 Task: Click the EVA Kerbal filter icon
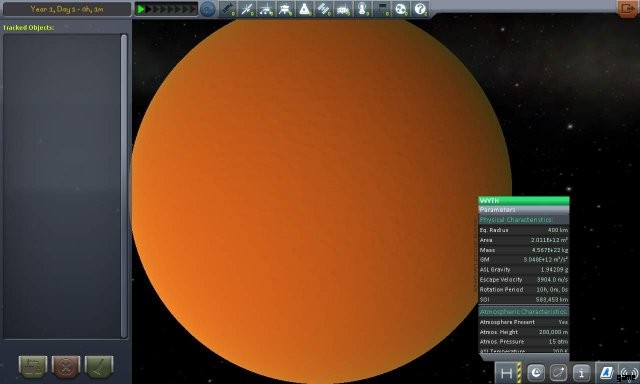tap(362, 9)
